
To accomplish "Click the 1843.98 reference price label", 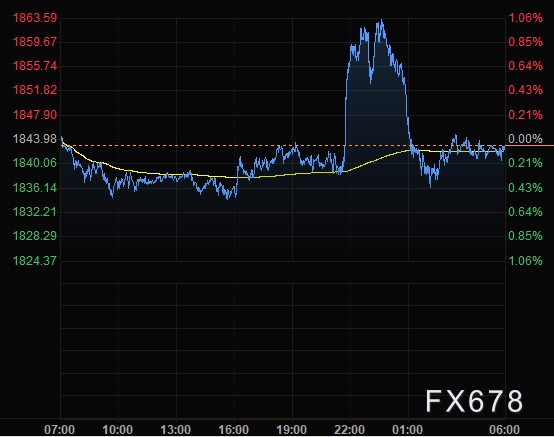I will point(35,139).
